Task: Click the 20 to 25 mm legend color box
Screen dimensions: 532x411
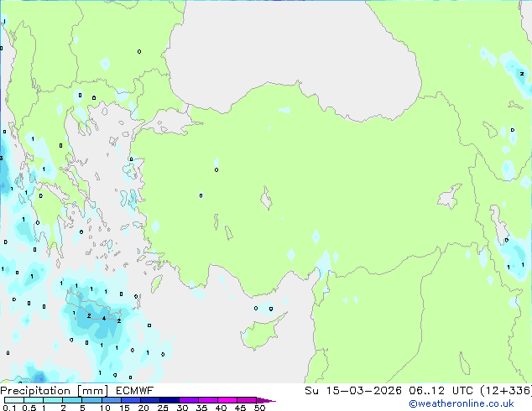Action: coord(149,400)
